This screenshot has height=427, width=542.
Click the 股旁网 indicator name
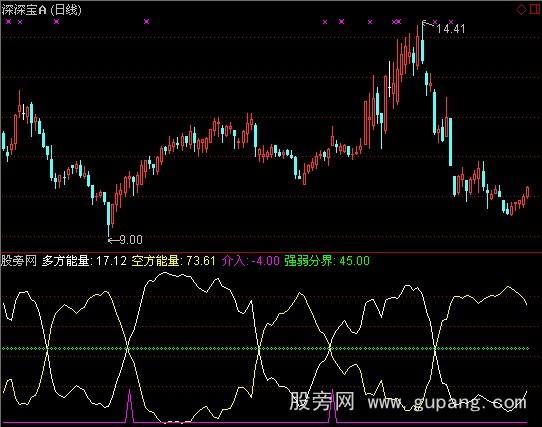tap(19, 261)
